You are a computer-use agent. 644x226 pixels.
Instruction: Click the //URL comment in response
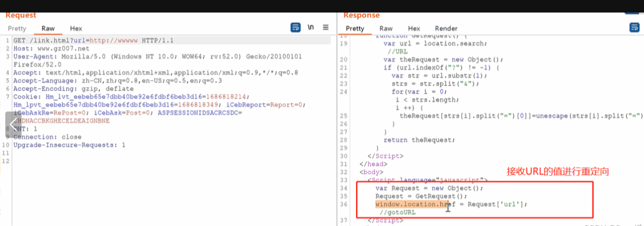tap(398, 51)
